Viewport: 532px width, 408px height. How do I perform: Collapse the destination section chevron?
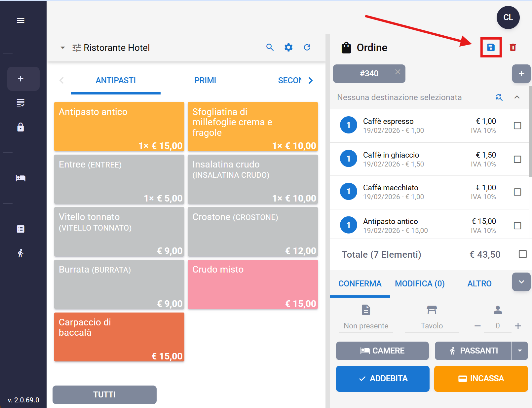click(x=517, y=97)
